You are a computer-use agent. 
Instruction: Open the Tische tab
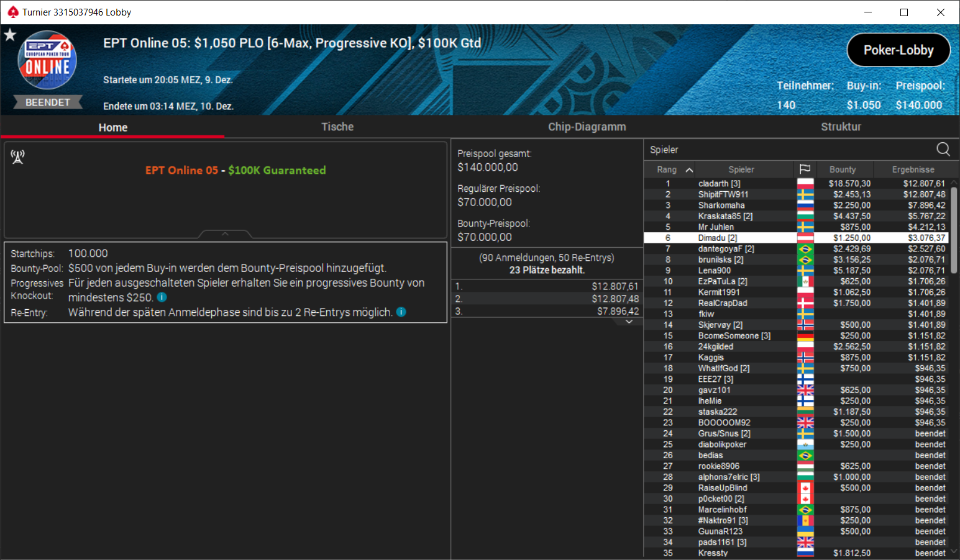point(337,127)
